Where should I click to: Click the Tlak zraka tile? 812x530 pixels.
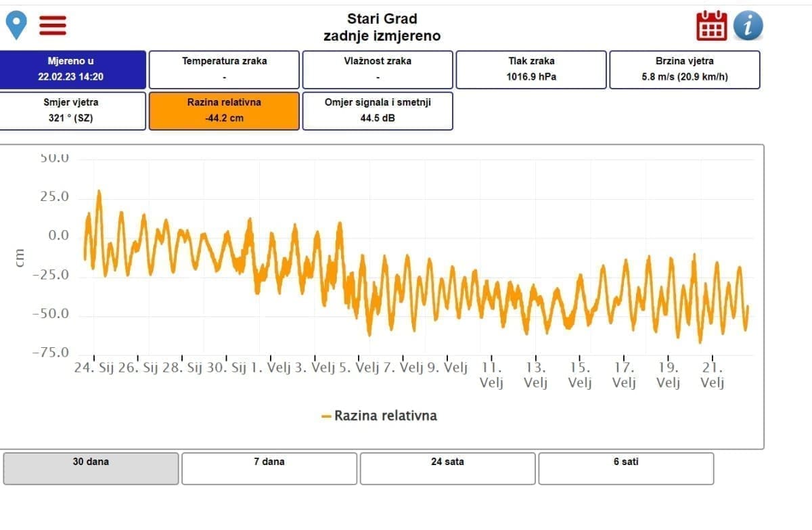pos(531,69)
